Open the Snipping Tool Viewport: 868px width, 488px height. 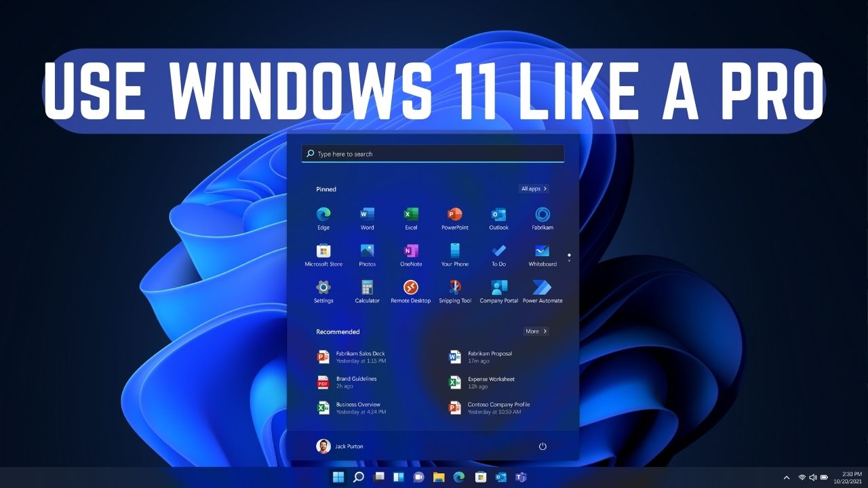tap(454, 287)
